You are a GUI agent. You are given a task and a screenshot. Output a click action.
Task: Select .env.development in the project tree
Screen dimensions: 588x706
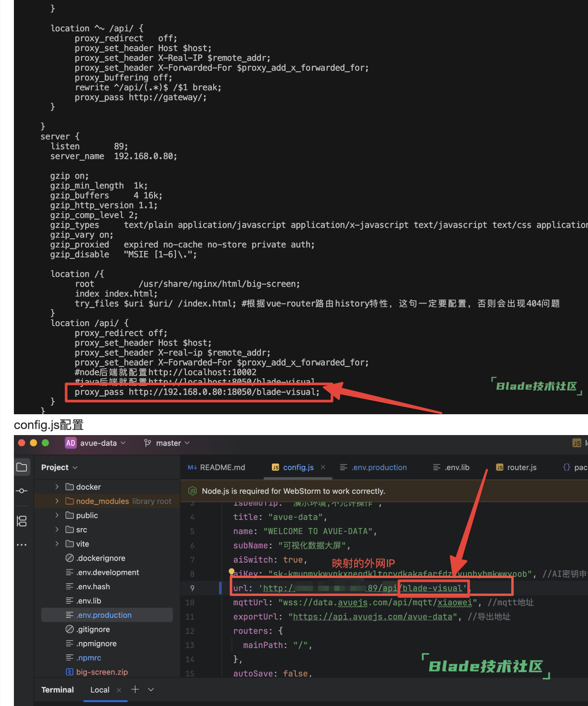click(107, 572)
